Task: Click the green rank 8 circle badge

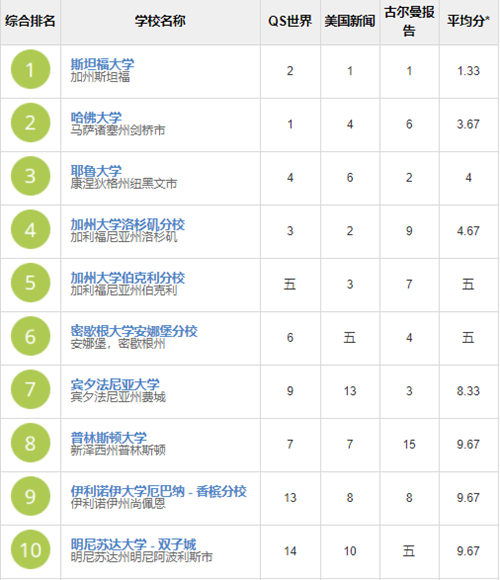Action: [x=30, y=443]
